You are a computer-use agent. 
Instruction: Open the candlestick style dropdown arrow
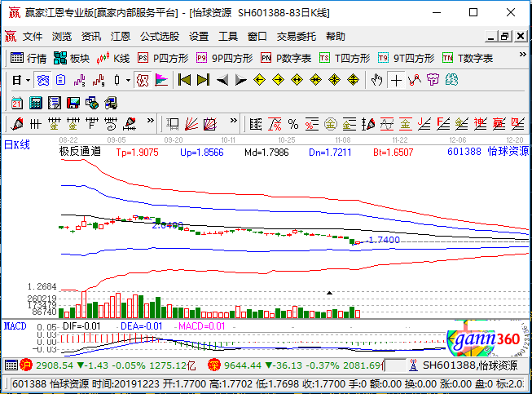128,81
